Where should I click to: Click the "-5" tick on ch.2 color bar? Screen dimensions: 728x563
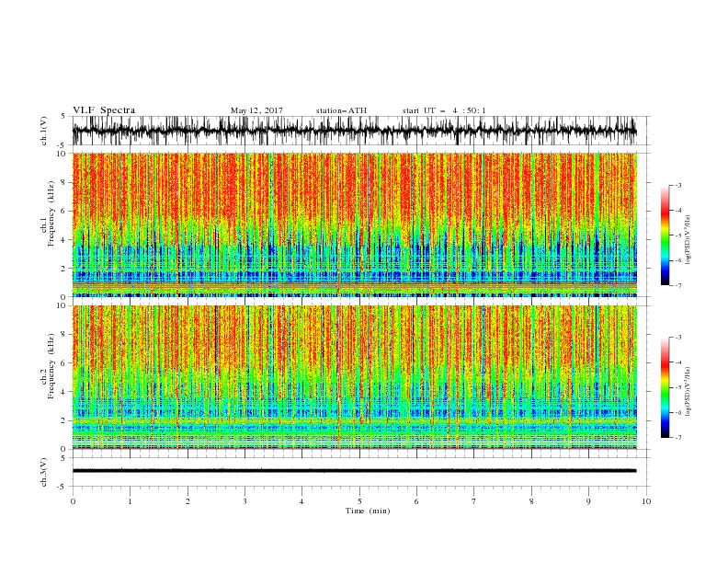(677, 387)
